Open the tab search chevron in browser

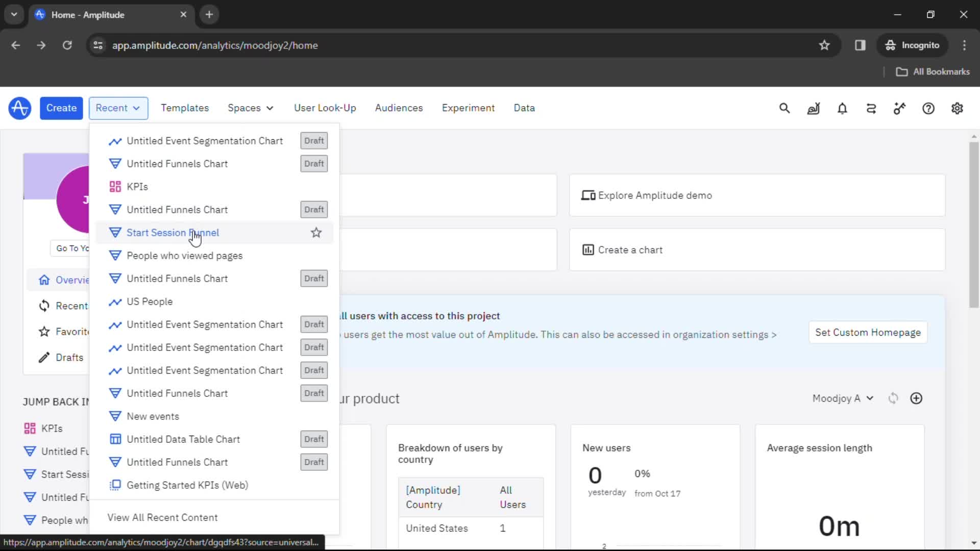[14, 15]
